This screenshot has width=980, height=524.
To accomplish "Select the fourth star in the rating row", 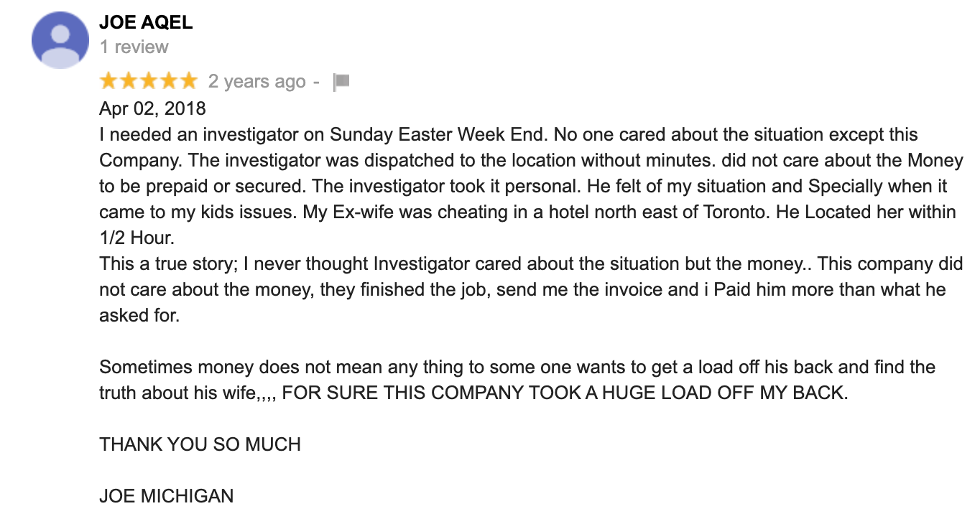I will (x=168, y=80).
